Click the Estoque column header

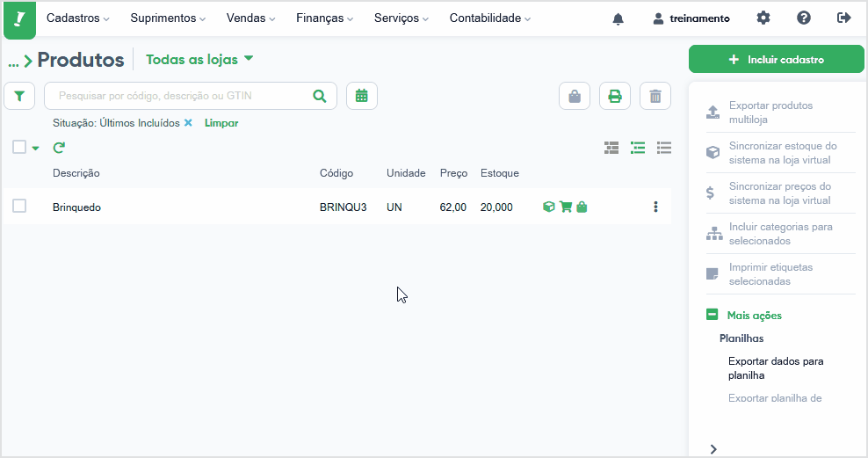499,173
